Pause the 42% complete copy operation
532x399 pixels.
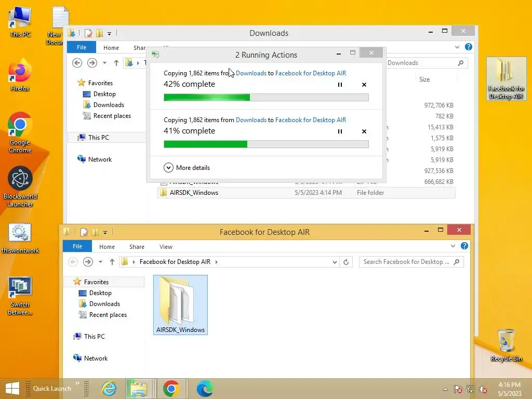click(x=340, y=85)
